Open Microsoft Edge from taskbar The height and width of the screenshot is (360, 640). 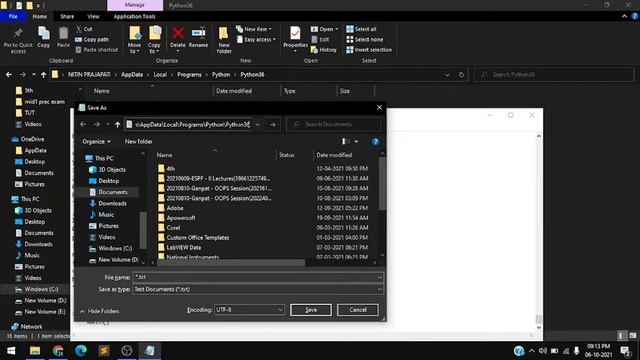coord(81,351)
